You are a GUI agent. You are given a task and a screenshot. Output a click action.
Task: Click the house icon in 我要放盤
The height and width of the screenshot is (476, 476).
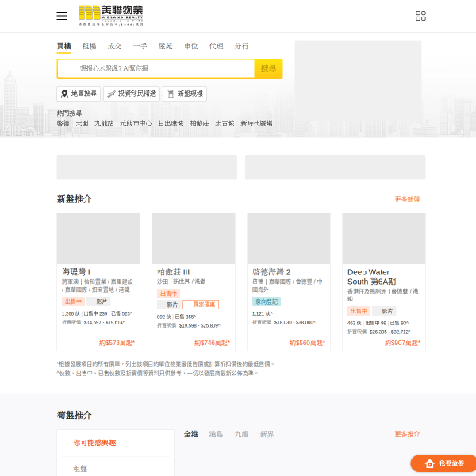pos(429,463)
